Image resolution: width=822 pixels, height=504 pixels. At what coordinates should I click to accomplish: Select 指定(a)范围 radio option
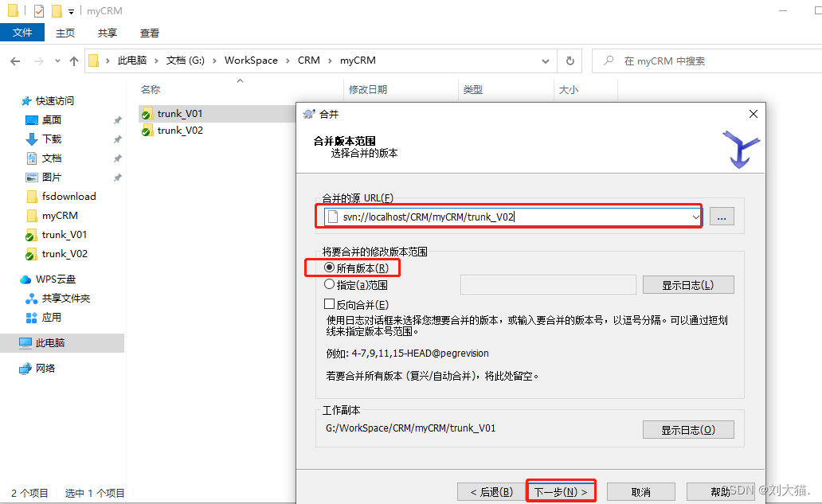pyautogui.click(x=356, y=285)
